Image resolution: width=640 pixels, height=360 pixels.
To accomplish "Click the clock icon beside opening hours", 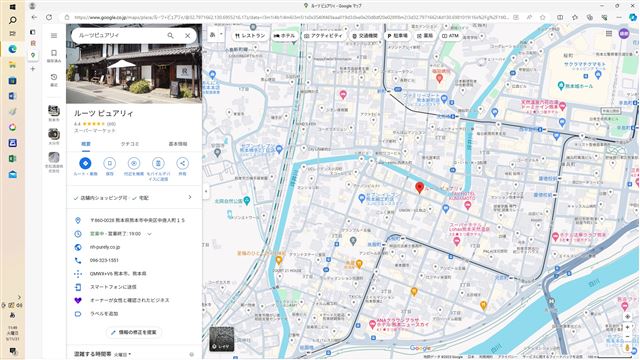I will click(78, 234).
